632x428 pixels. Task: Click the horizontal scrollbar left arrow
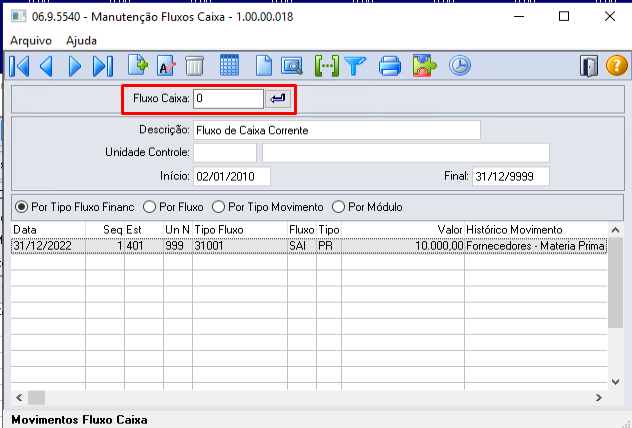coord(19,398)
